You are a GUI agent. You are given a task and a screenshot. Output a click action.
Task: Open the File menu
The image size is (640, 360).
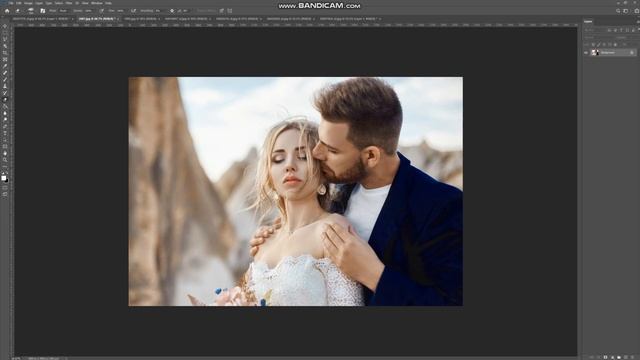11,3
